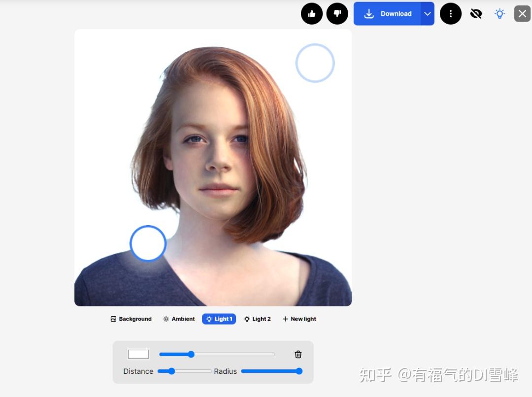Click the Radius slider handle
Screen dimensions: 532x397
tap(299, 371)
